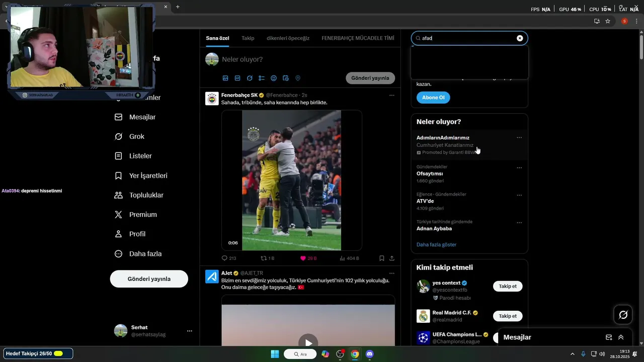
Task: Open OBS Studio from the taskbar
Action: pos(340,354)
